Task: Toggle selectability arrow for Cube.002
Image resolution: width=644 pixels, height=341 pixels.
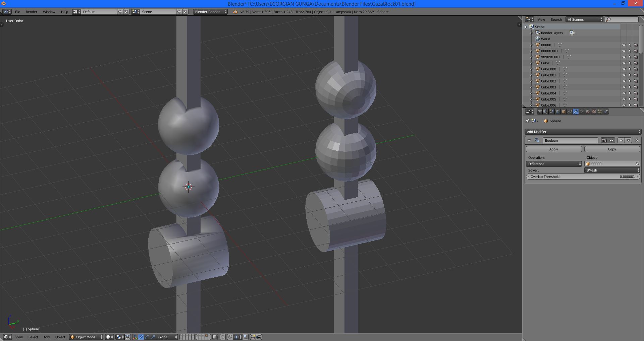Action: (x=630, y=81)
